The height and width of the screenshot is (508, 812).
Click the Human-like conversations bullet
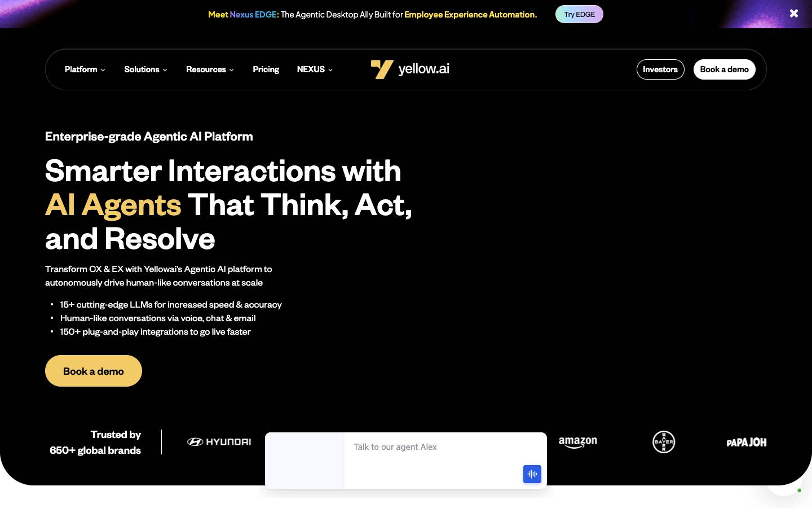158,318
